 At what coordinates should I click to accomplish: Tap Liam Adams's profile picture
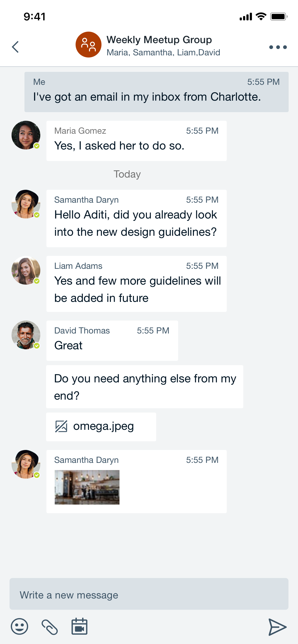26,270
